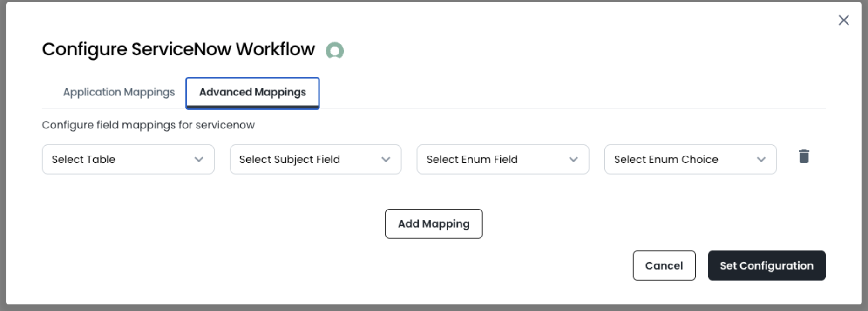
Task: Click the 'Select Table' placeholder text
Action: (x=83, y=159)
